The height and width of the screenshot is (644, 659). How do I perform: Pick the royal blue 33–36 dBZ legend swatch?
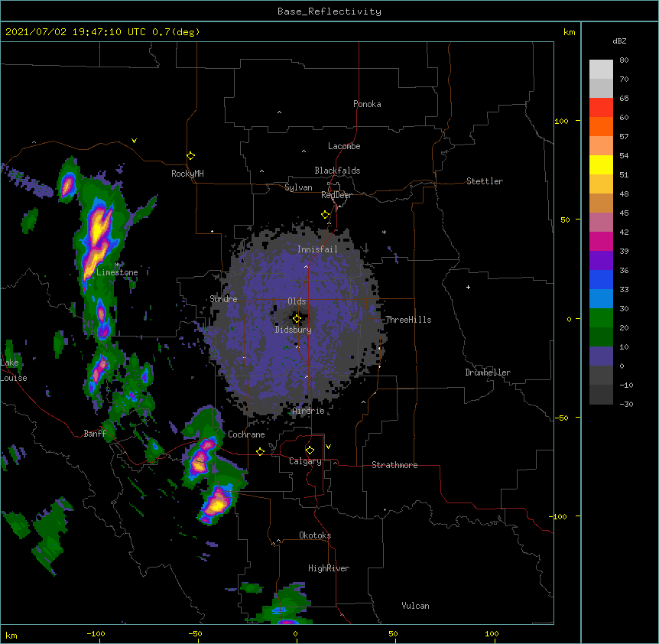601,279
